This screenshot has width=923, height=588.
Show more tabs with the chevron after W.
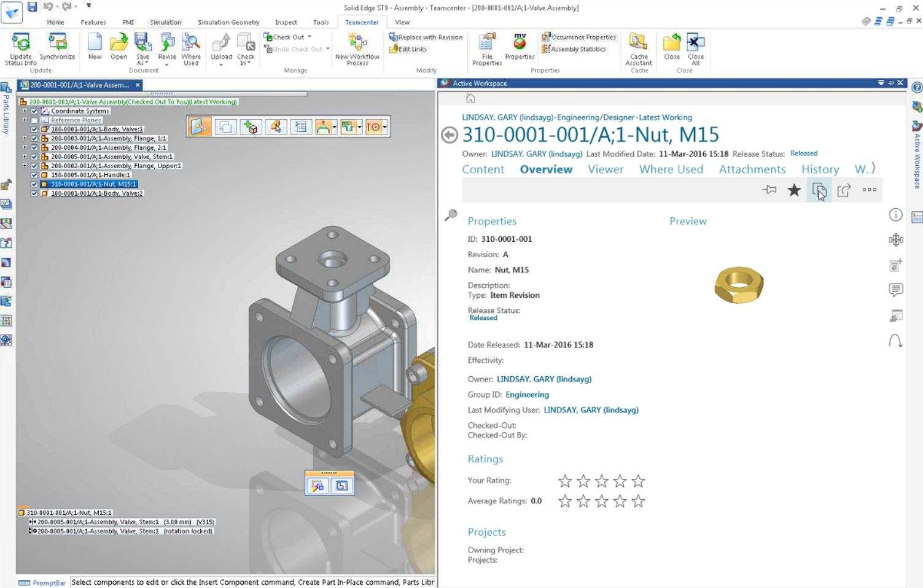point(873,168)
